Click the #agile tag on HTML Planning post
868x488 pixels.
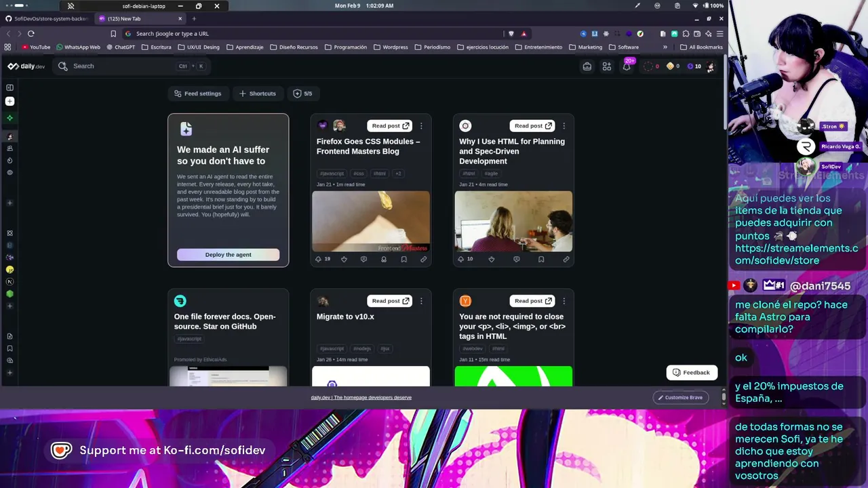tap(491, 174)
